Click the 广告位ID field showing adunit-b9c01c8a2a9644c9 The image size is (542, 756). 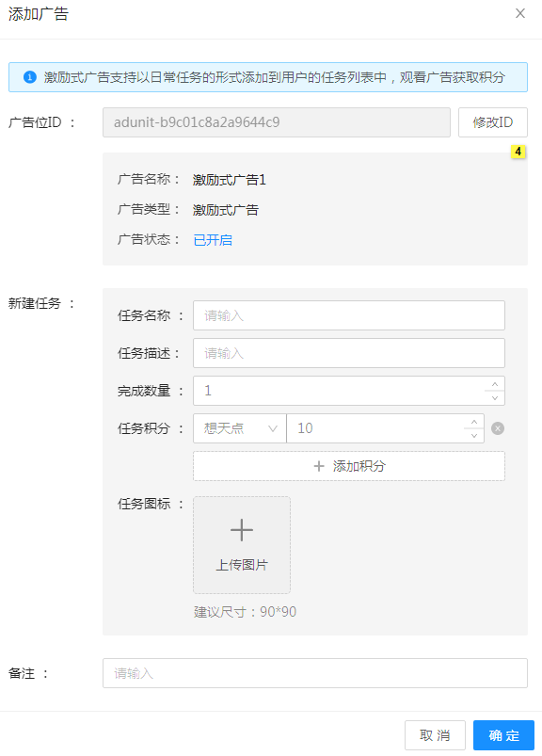277,122
